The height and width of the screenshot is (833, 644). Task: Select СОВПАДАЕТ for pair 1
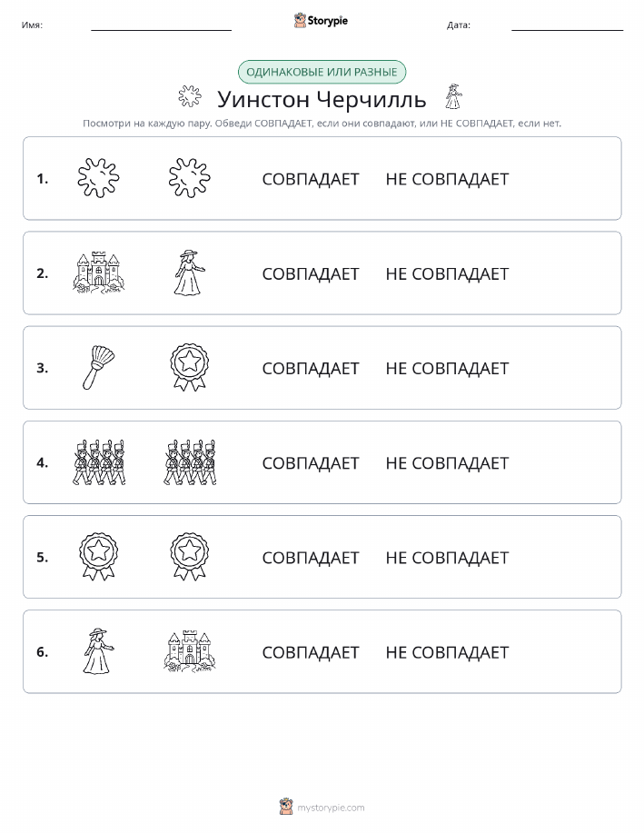click(311, 179)
